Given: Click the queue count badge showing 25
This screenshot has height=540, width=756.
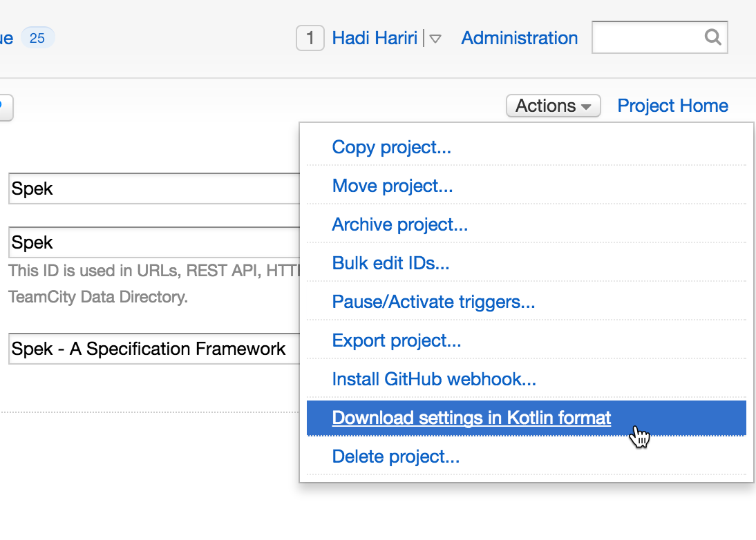Looking at the screenshot, I should (37, 38).
